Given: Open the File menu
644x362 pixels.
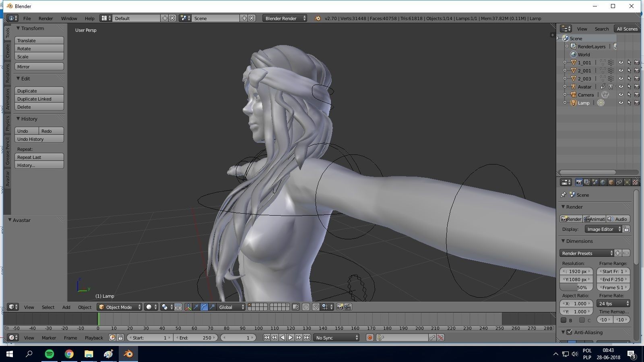Looking at the screenshot, I should point(27,18).
